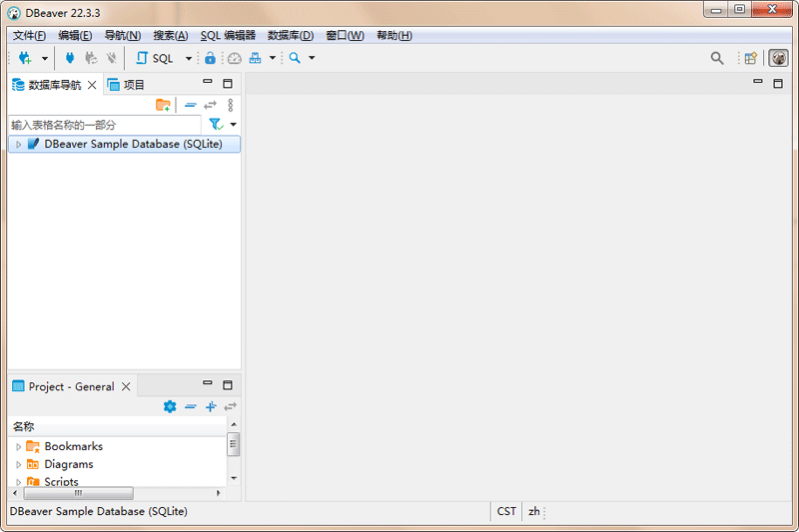Toggle link with editor in navigator
The height and width of the screenshot is (532, 799).
210,105
